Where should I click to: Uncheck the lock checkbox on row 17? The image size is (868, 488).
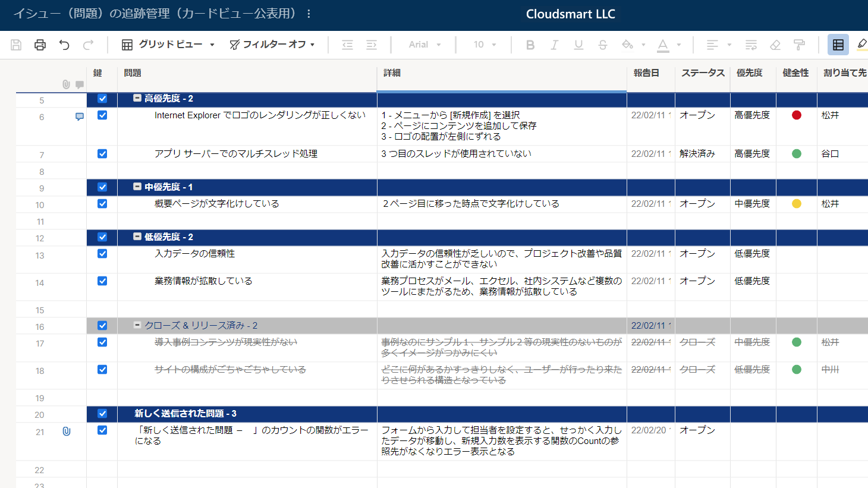coord(102,342)
